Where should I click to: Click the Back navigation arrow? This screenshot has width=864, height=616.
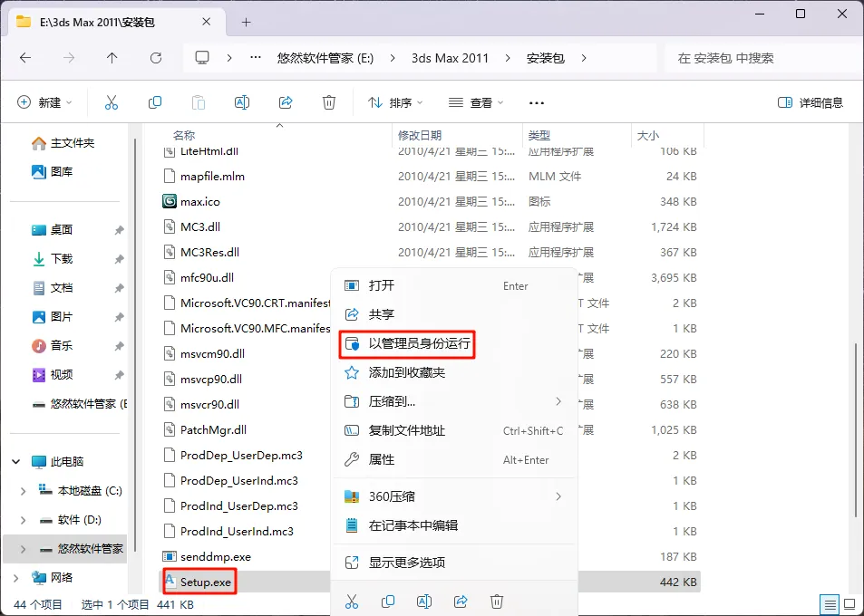click(25, 58)
